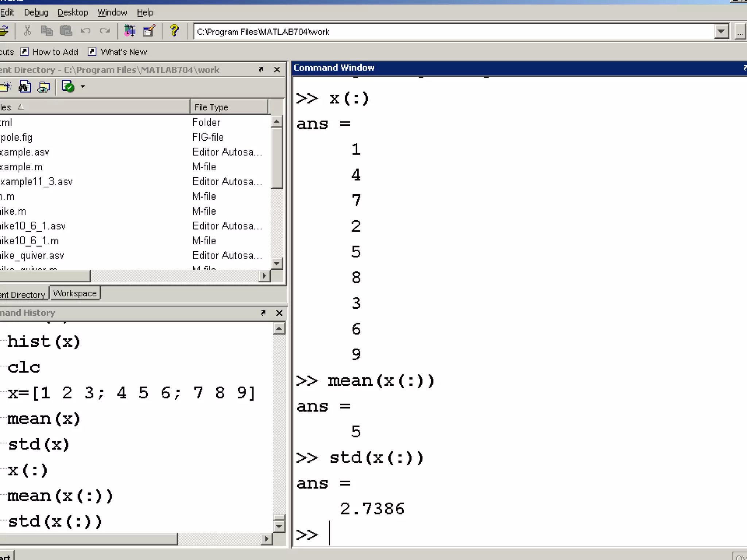The image size is (747, 560).
Task: Open the current directory path dropdown
Action: click(x=721, y=32)
